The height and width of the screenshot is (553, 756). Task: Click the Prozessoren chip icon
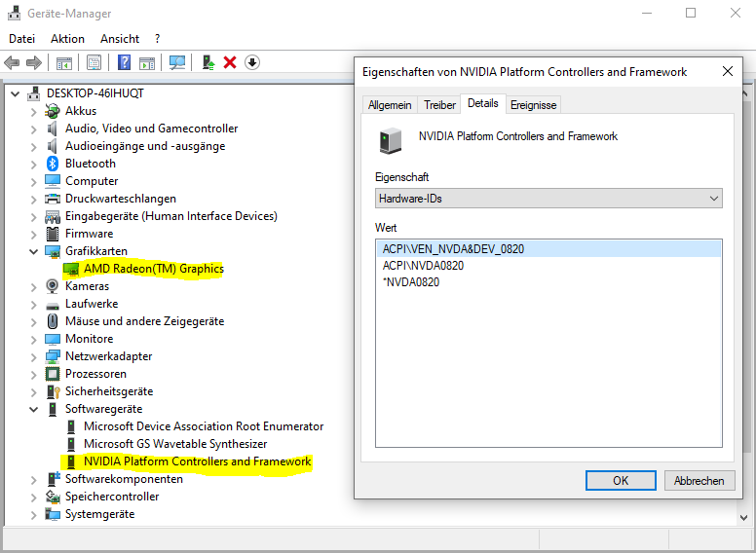52,374
